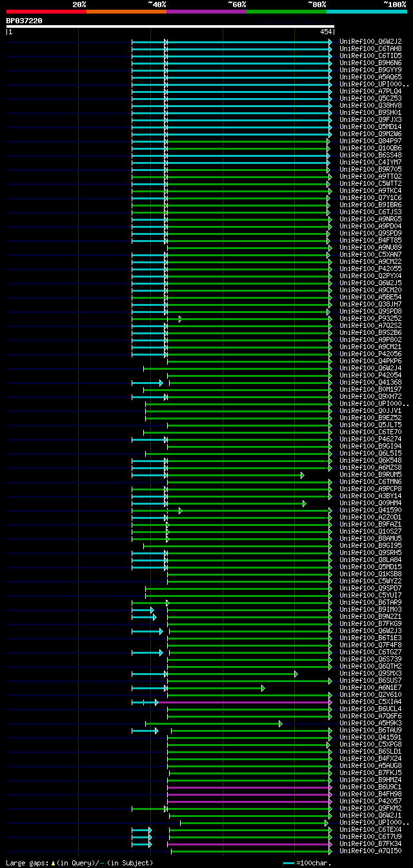Image resolution: width=413 pixels, height=868 pixels.
Task: Click the UniRef100_A9NRG5 entry
Action: pos(370,219)
